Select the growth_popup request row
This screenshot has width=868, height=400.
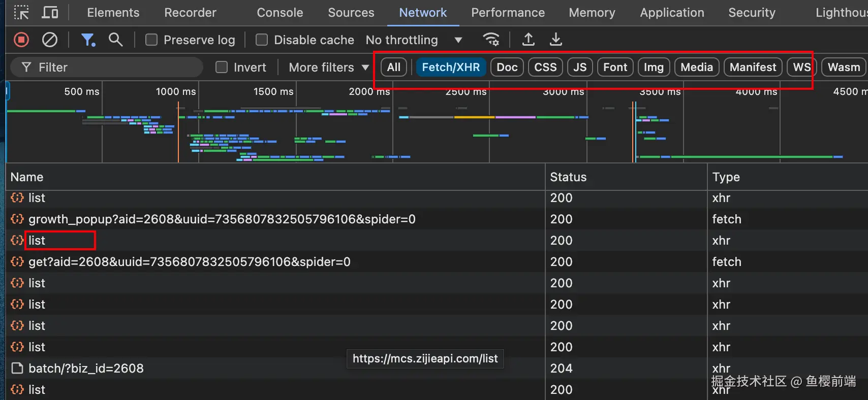222,219
